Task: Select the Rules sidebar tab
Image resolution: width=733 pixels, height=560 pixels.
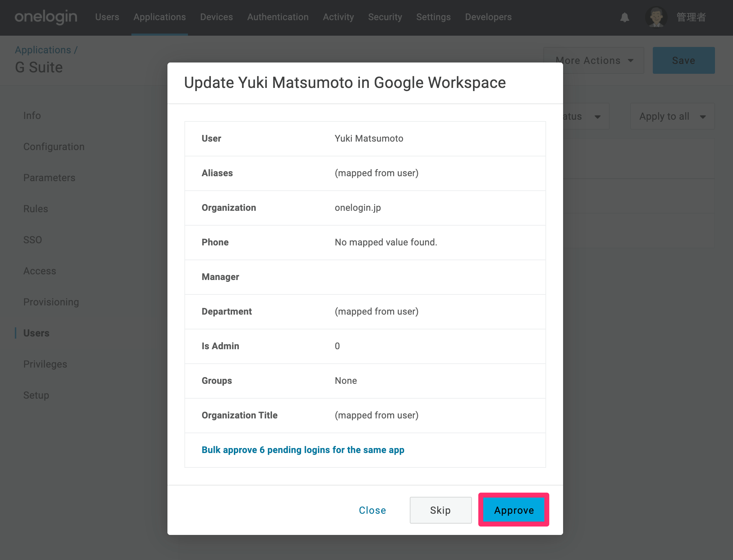Action: [x=36, y=209]
